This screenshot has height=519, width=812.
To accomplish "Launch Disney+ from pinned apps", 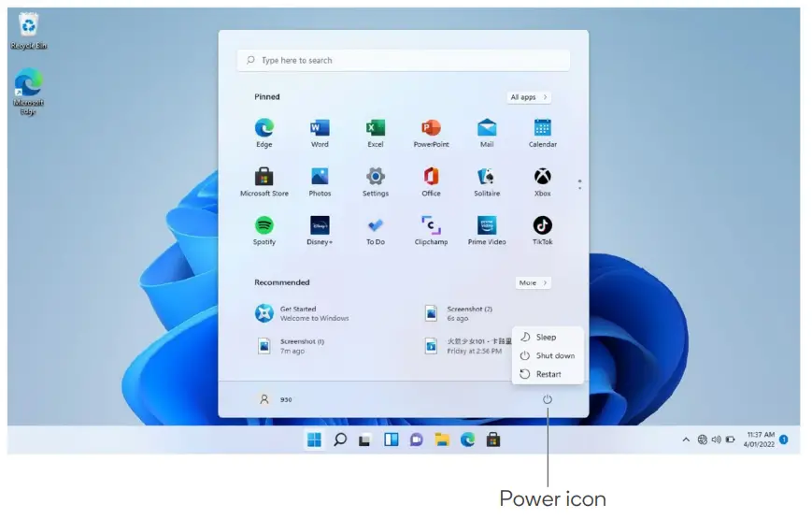I will [320, 230].
